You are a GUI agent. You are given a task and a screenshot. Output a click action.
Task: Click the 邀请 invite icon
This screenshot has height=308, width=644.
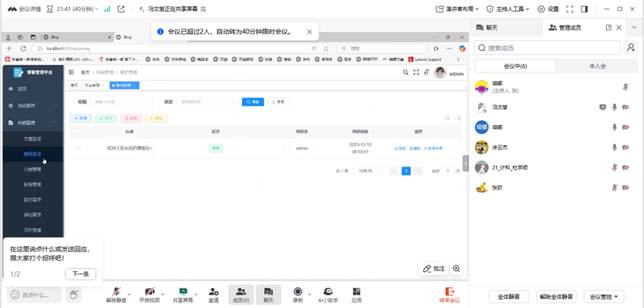pos(214,291)
